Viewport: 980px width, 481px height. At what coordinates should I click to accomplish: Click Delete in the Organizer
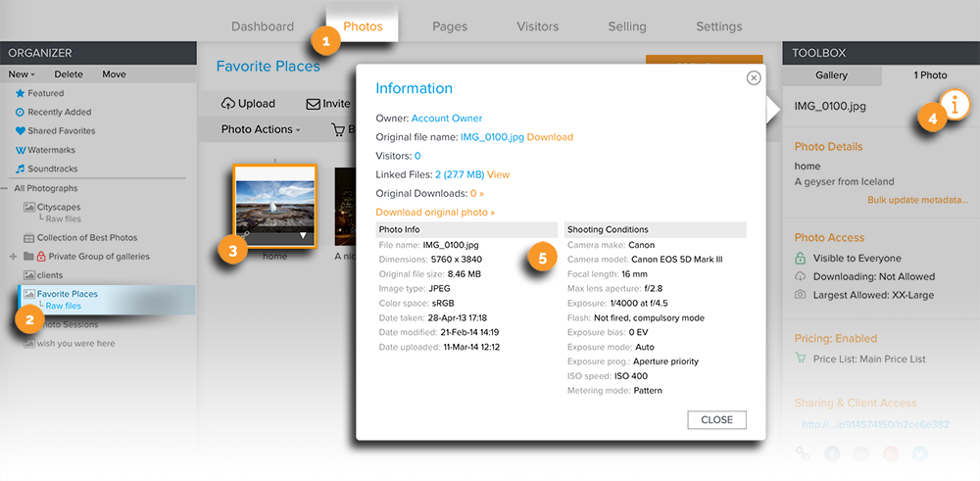pos(69,74)
